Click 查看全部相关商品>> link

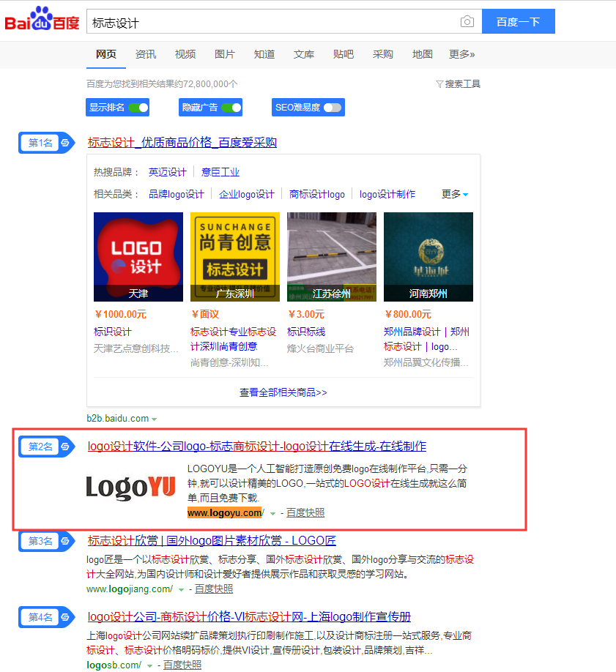point(283,392)
